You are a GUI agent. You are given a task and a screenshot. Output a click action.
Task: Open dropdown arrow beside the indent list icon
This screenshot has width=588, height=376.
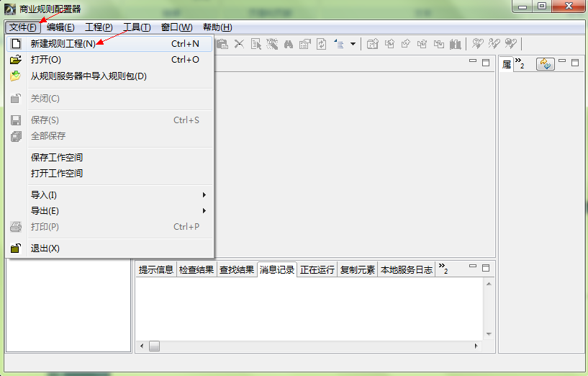pos(353,44)
